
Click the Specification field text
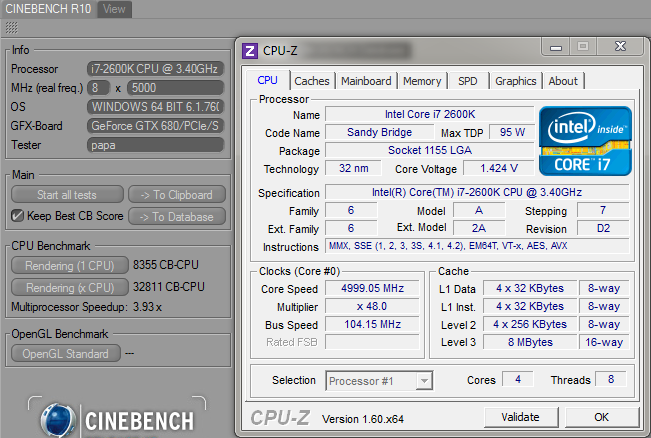(x=477, y=192)
